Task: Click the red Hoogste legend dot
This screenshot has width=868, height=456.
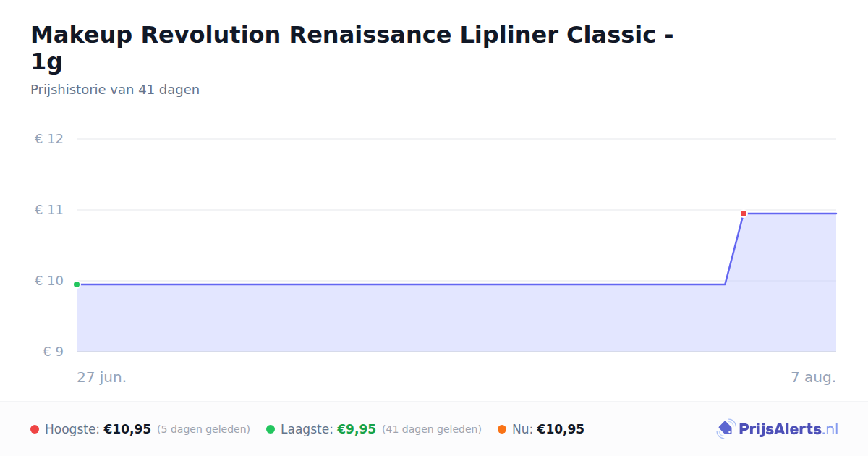Action: [35, 429]
